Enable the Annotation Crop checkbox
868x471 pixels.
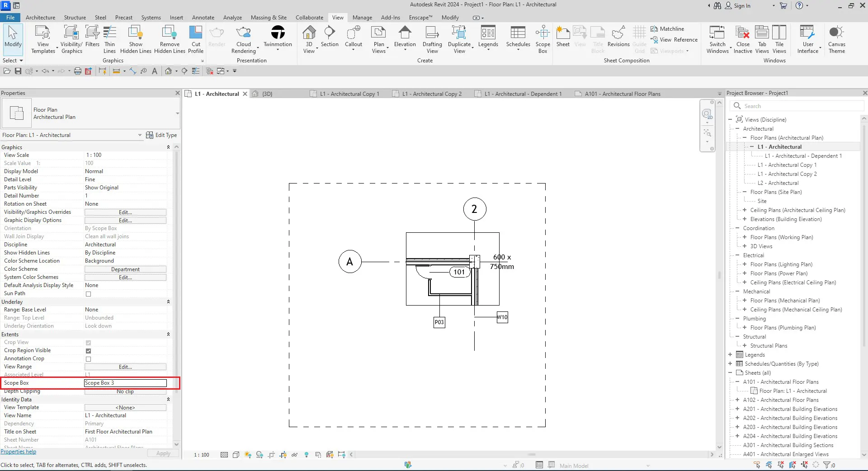click(89, 359)
